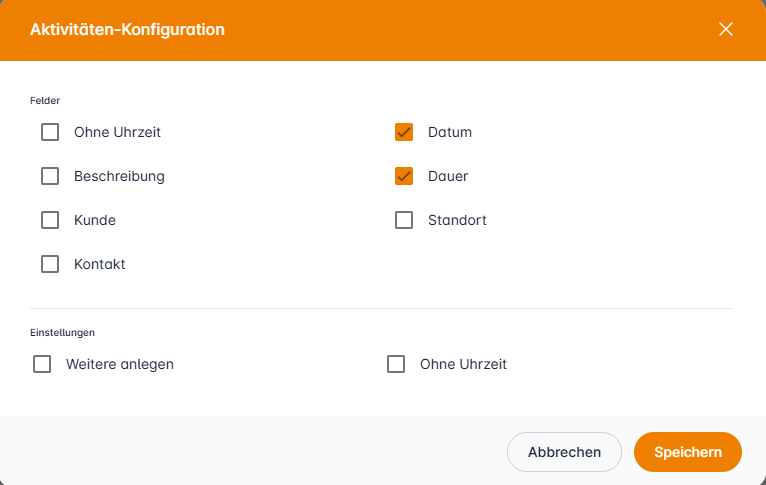Close the Aktivitäten-Konfiguration dialog with the X icon
Viewport: 766px width, 485px height.
[x=726, y=29]
